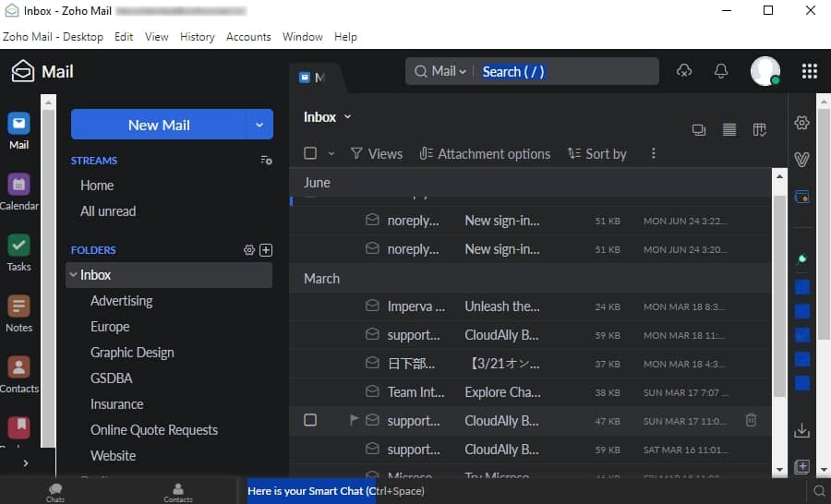This screenshot has width=831, height=504.
Task: Open the apps grid launcher
Action: pyautogui.click(x=809, y=71)
